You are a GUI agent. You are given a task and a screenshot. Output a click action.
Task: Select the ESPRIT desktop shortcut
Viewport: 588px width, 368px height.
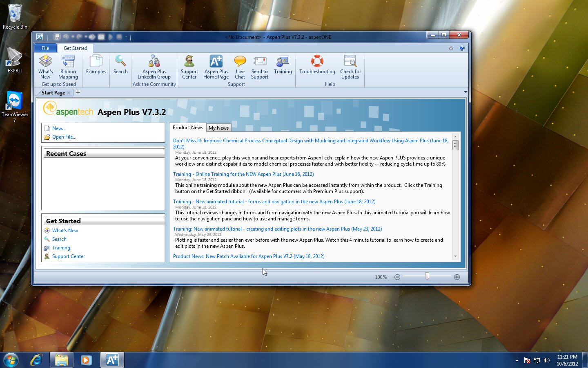click(15, 60)
